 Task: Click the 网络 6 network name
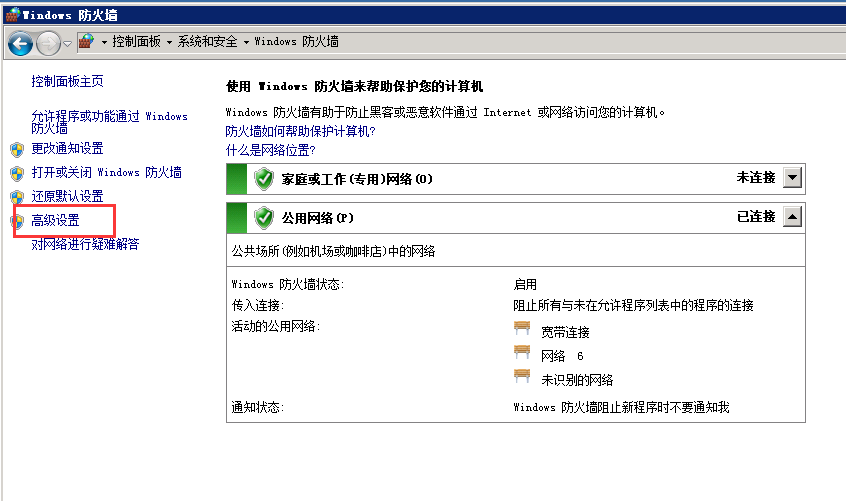point(562,356)
